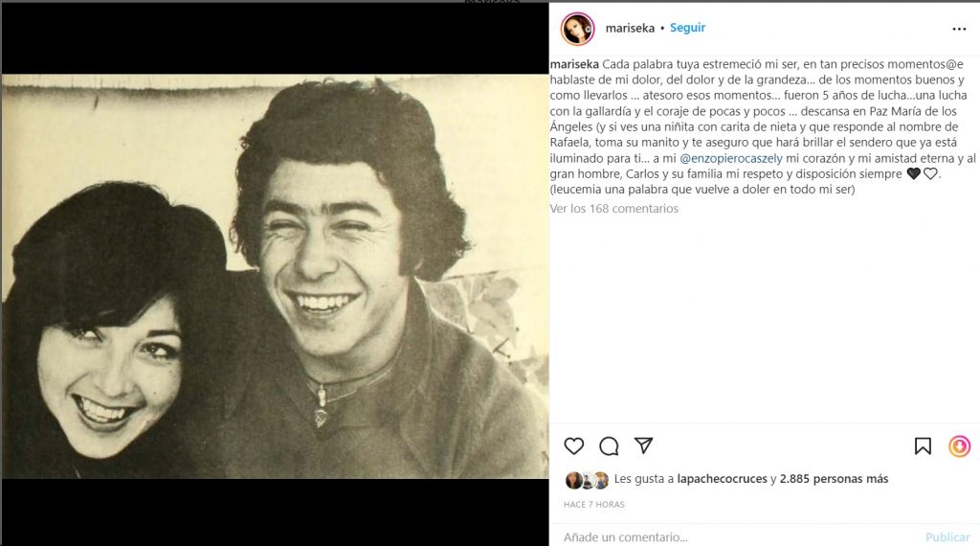980x546 pixels.
Task: Click Seguir to follow mariseka
Action: click(687, 28)
